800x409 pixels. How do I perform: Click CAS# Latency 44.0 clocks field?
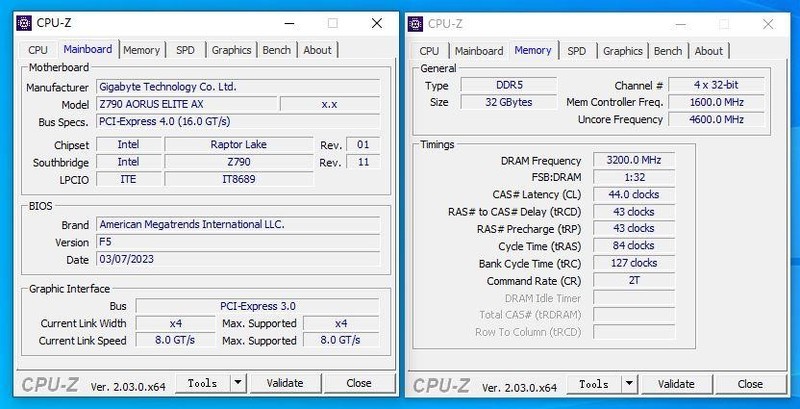point(634,194)
